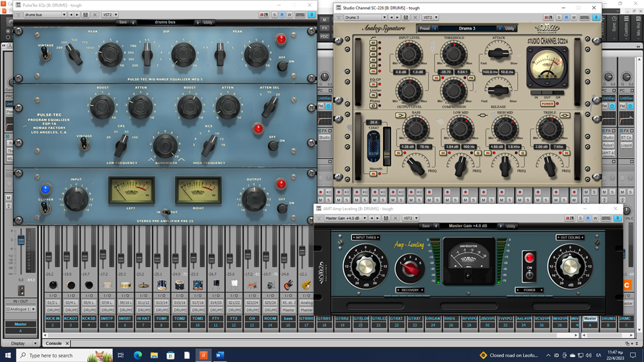Click Utility button in AMT Amp Leveling plugin
644x362 pixels.
511,226
